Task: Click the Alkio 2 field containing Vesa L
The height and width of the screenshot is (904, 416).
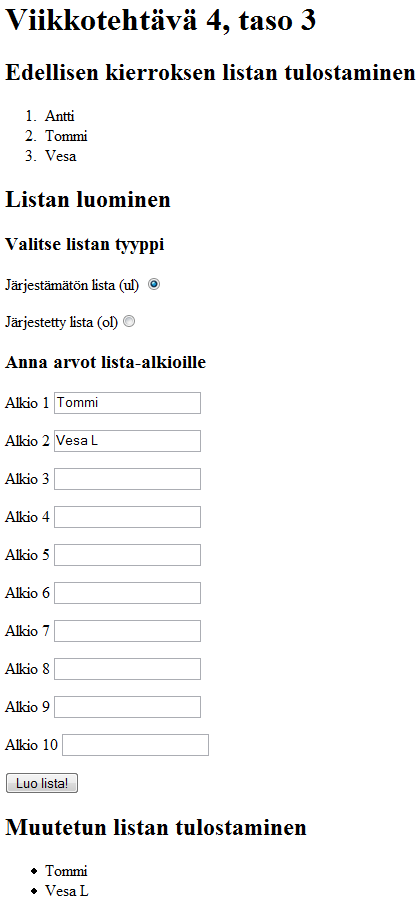Action: pyautogui.click(x=127, y=441)
